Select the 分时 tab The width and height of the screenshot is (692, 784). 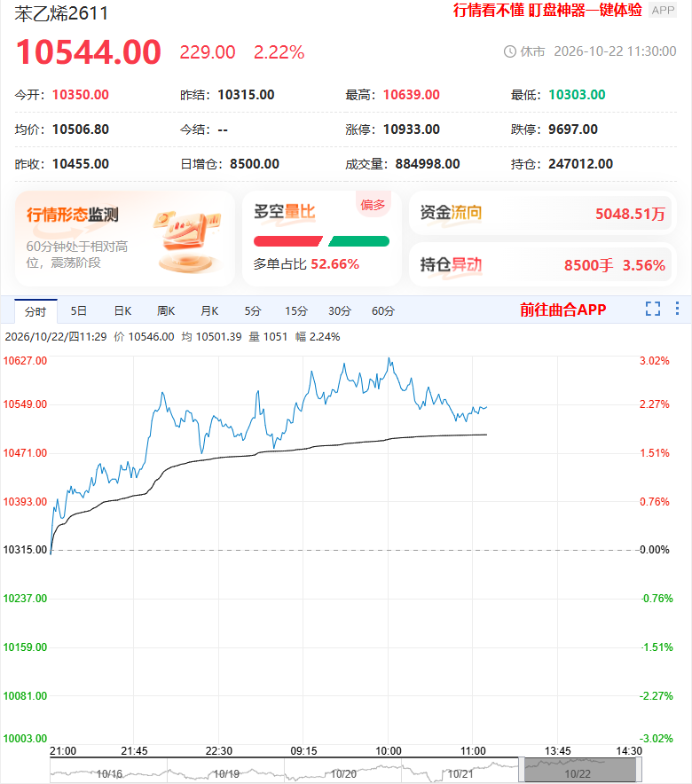point(35,311)
